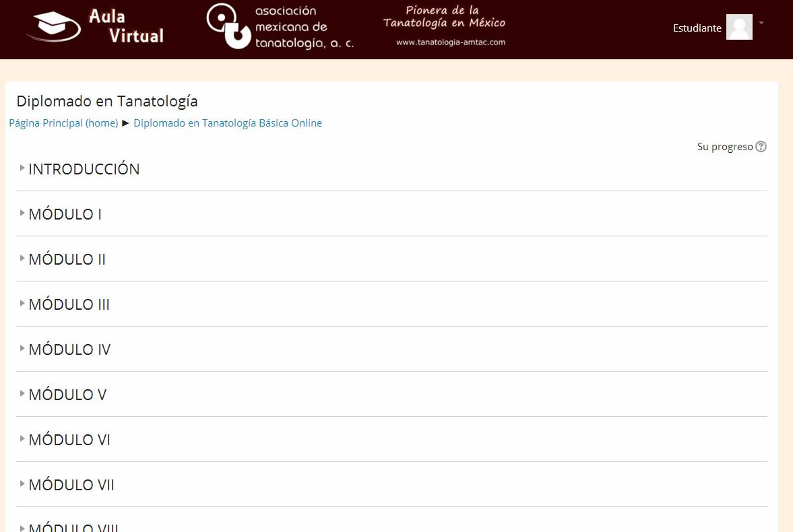Click the Diplomado en Tanatología page title
Screen dimensions: 793x532
[x=106, y=101]
